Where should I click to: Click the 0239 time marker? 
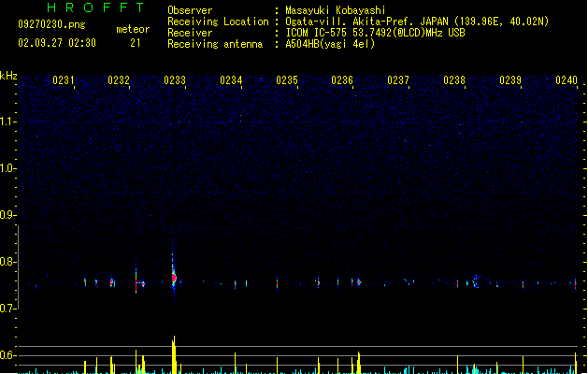tap(510, 80)
